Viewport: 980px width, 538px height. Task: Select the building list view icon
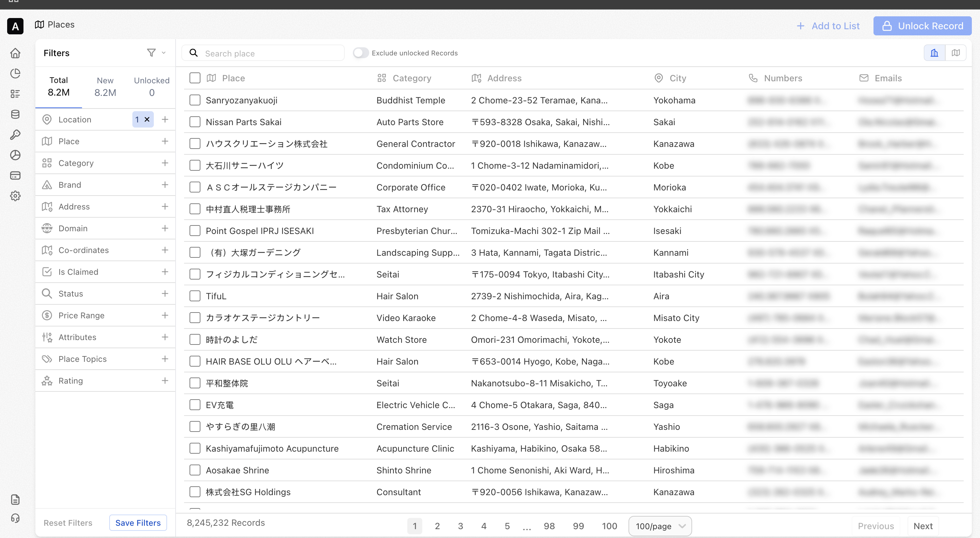pyautogui.click(x=934, y=53)
